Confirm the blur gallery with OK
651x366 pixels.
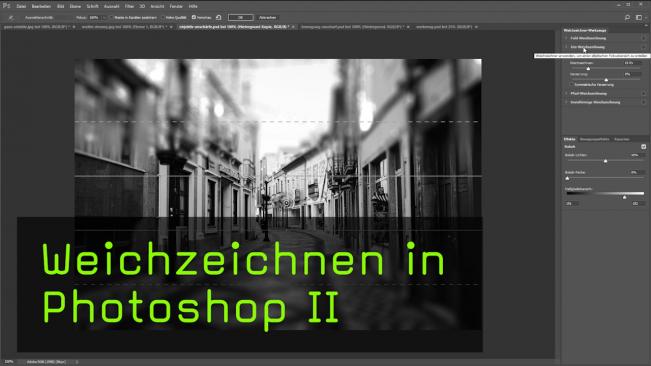coord(240,17)
